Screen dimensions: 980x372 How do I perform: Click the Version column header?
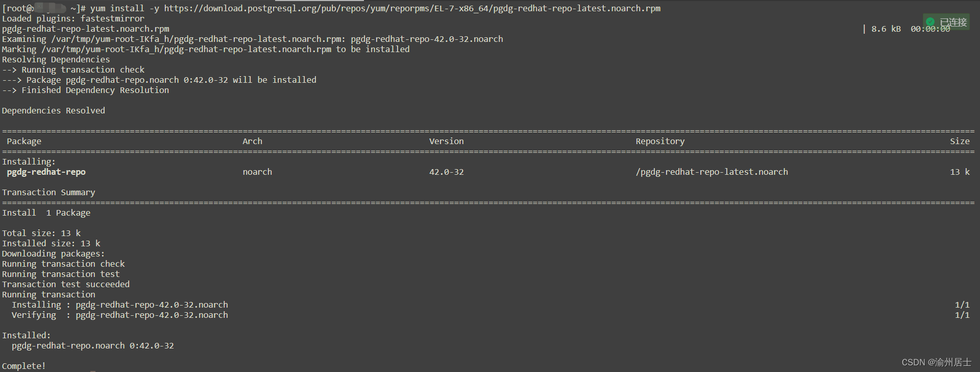(x=446, y=141)
